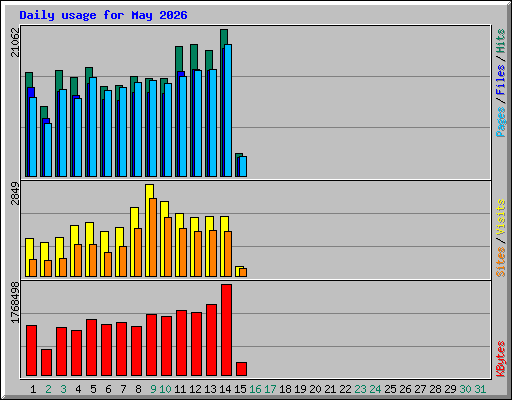Click the Visits legend label
This screenshot has width=512, height=400.
coord(501,218)
